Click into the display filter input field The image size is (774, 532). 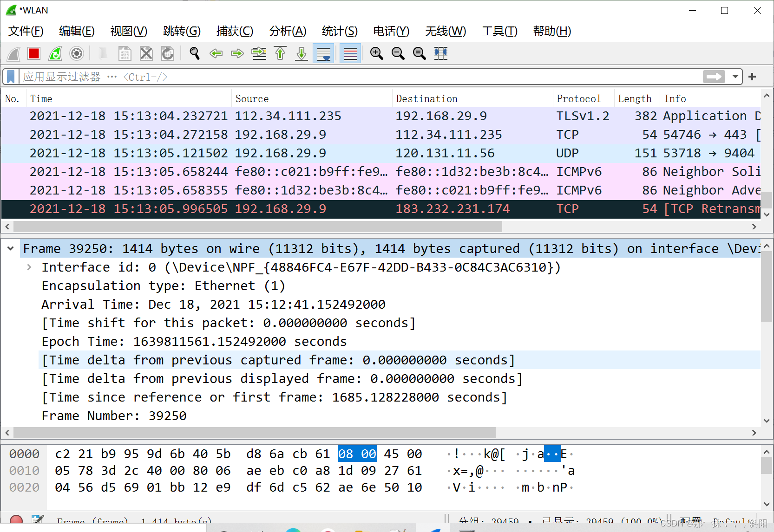361,77
